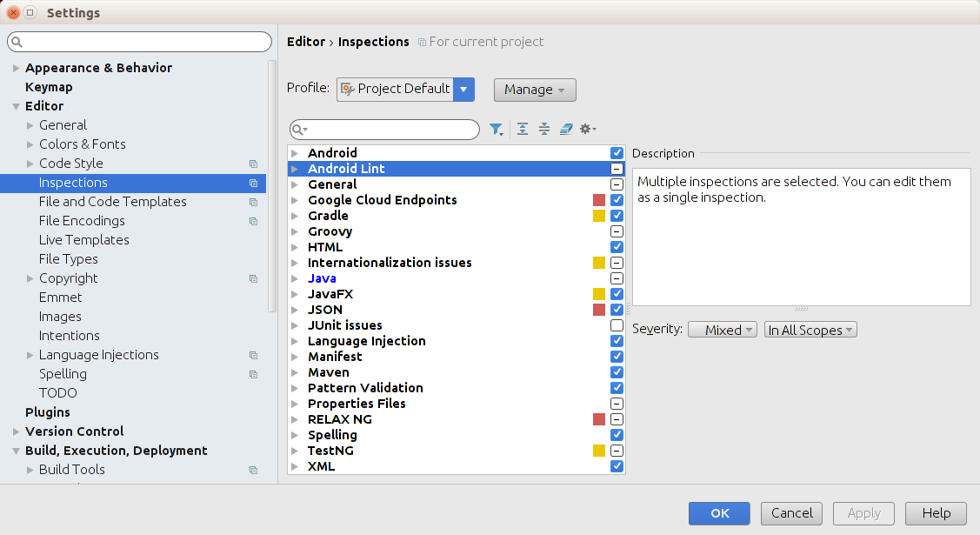Click the eraser reset-to-empty icon
Image resolution: width=980 pixels, height=535 pixels.
[566, 130]
